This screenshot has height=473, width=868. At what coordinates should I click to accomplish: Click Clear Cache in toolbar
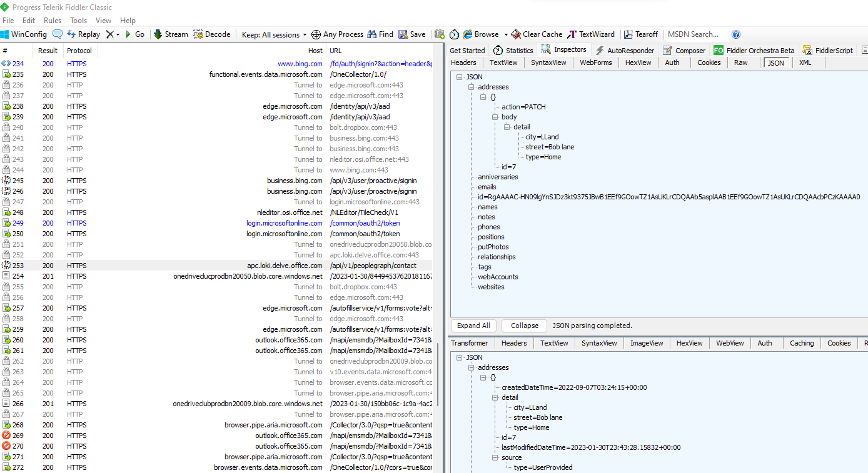pyautogui.click(x=537, y=34)
